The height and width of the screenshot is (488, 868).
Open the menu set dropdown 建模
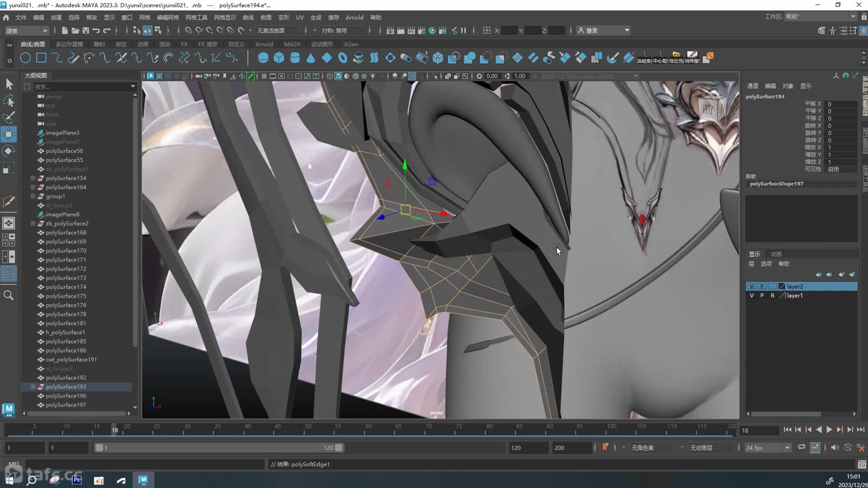[26, 30]
